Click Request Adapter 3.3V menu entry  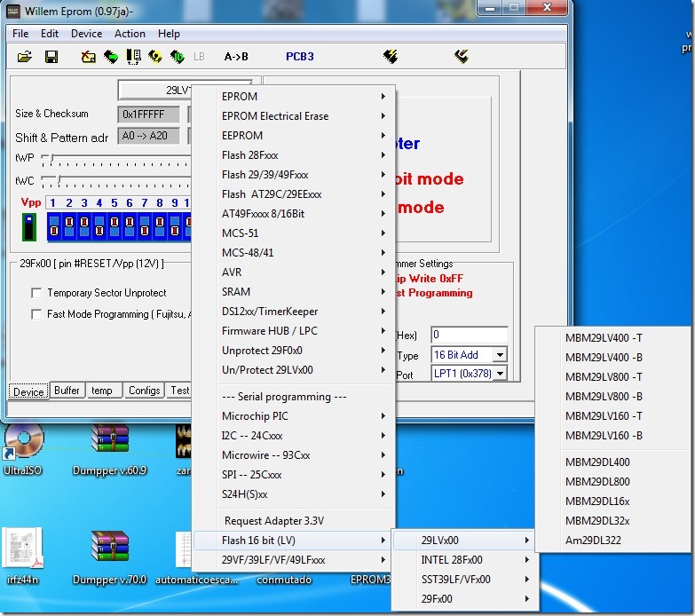point(294,521)
